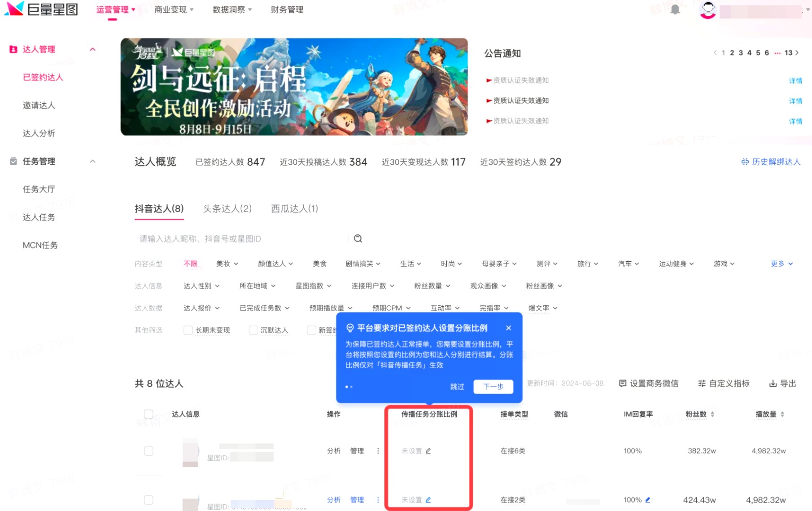Go to previous announcement page arrow
812x511 pixels.
[715, 53]
